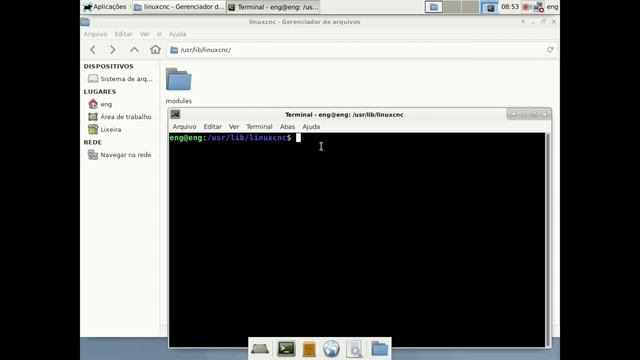
Task: Go to parent folder arrow
Action: pos(134,50)
